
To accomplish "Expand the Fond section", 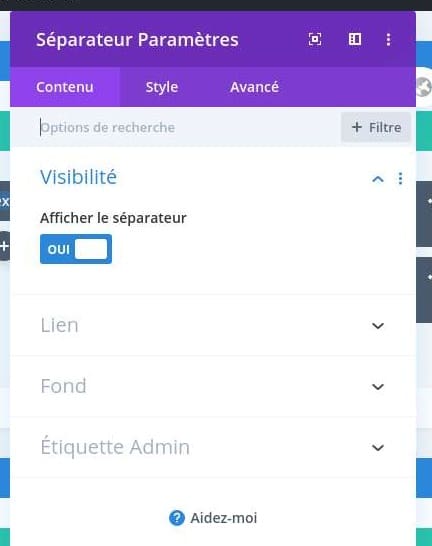I will point(213,387).
